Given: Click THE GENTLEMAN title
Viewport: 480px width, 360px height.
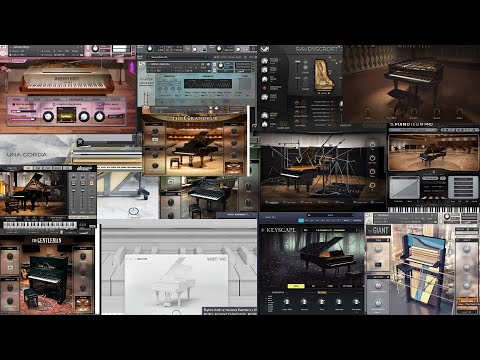Looking at the screenshot, I should tap(46, 240).
